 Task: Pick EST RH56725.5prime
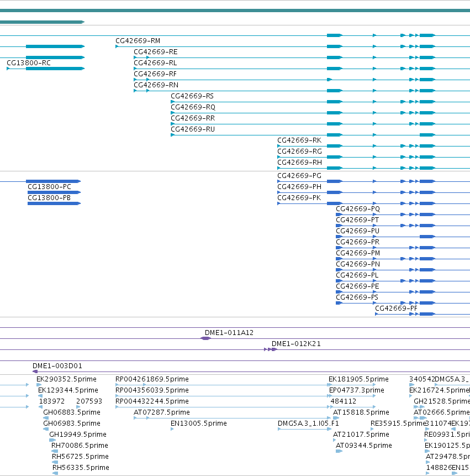pos(80,457)
